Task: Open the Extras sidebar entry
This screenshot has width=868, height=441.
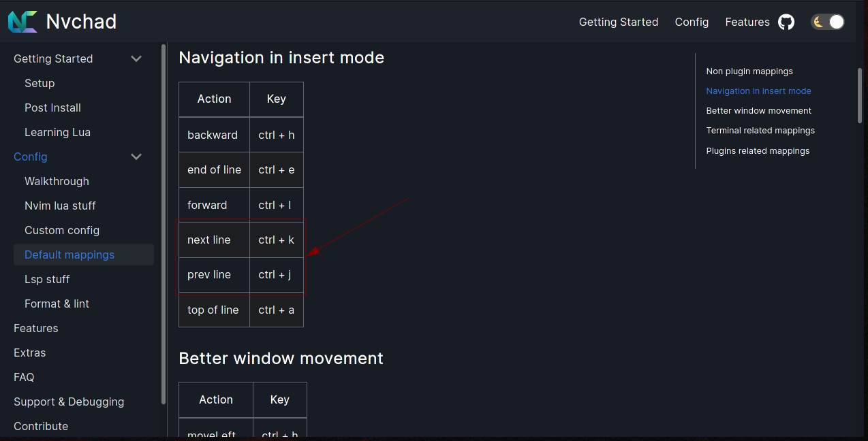Action: [x=29, y=353]
